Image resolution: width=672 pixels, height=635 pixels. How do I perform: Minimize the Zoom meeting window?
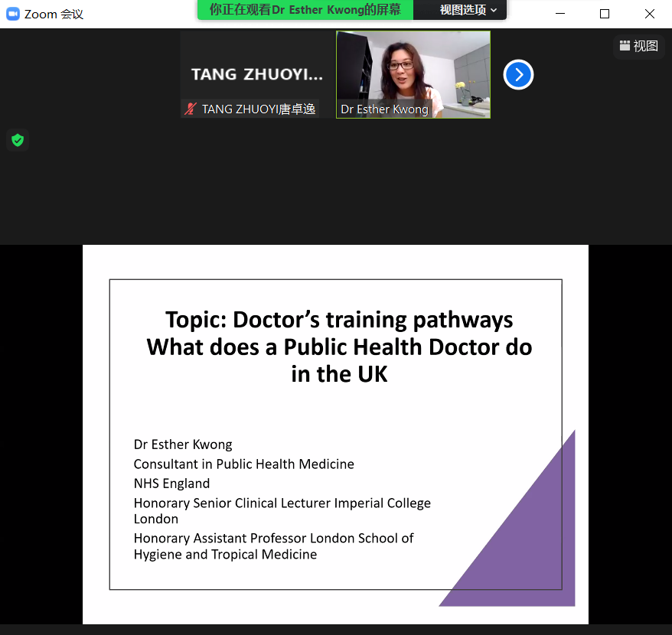[560, 14]
